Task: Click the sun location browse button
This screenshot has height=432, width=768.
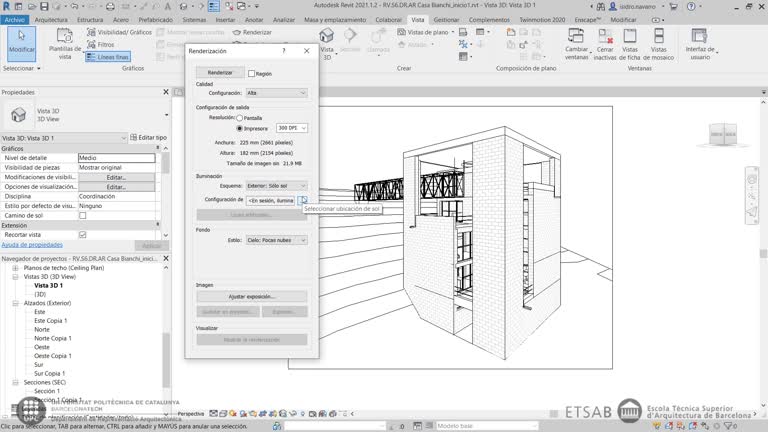Action: pos(303,200)
